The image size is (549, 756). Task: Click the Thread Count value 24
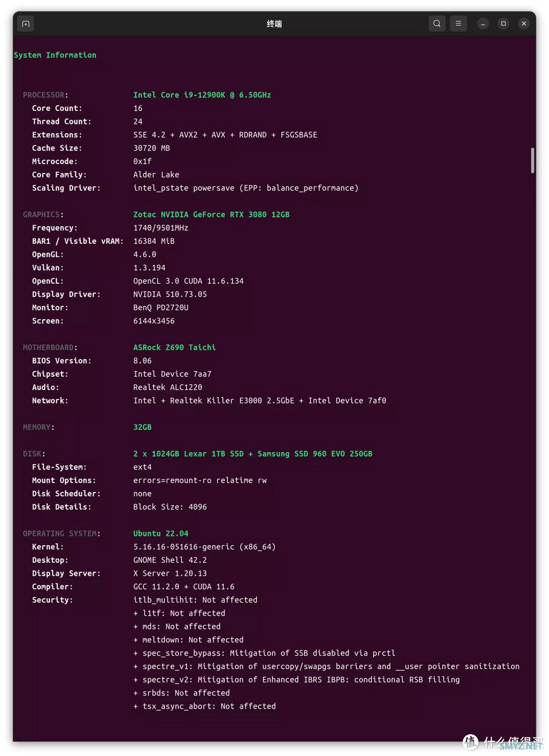138,122
